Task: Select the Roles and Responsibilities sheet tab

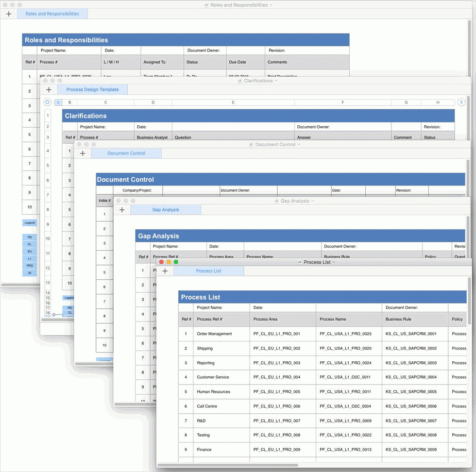Action: point(52,14)
